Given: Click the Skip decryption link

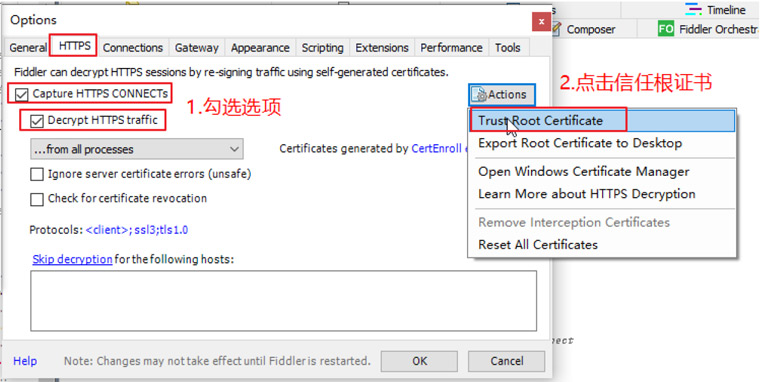Looking at the screenshot, I should [72, 259].
